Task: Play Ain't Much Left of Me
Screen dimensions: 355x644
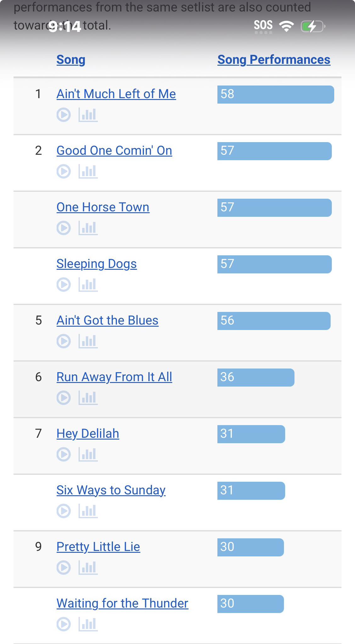Action: pos(64,115)
